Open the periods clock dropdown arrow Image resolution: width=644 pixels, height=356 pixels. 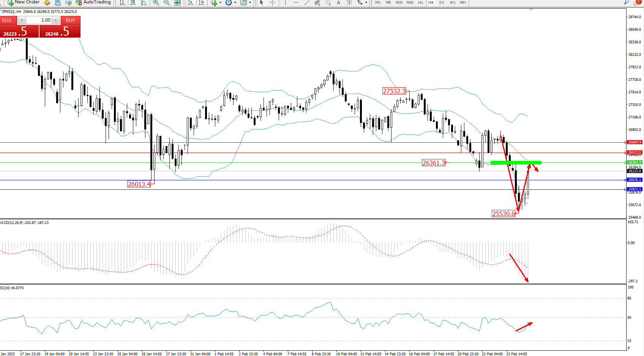235,3
